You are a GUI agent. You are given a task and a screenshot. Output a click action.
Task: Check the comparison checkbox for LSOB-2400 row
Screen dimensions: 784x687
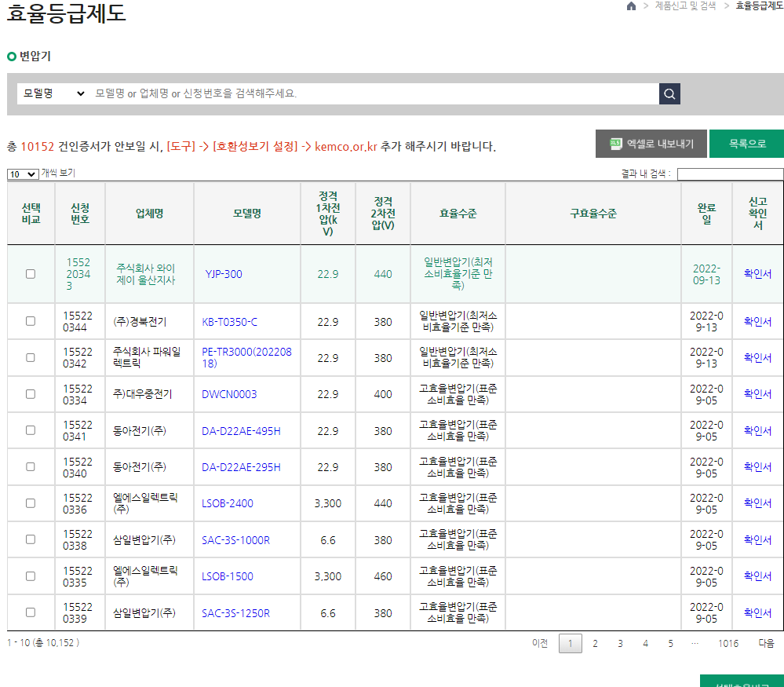(30, 502)
